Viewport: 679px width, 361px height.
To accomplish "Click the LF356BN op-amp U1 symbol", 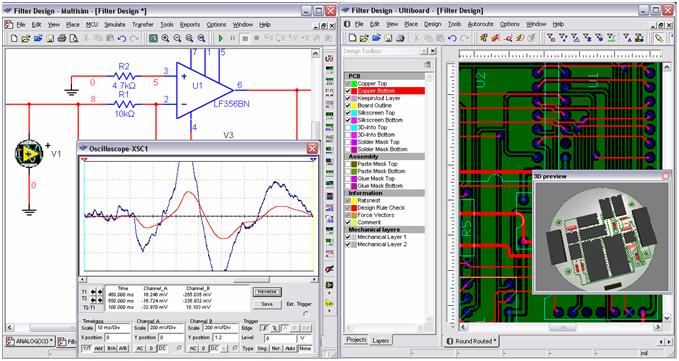I will [x=204, y=90].
